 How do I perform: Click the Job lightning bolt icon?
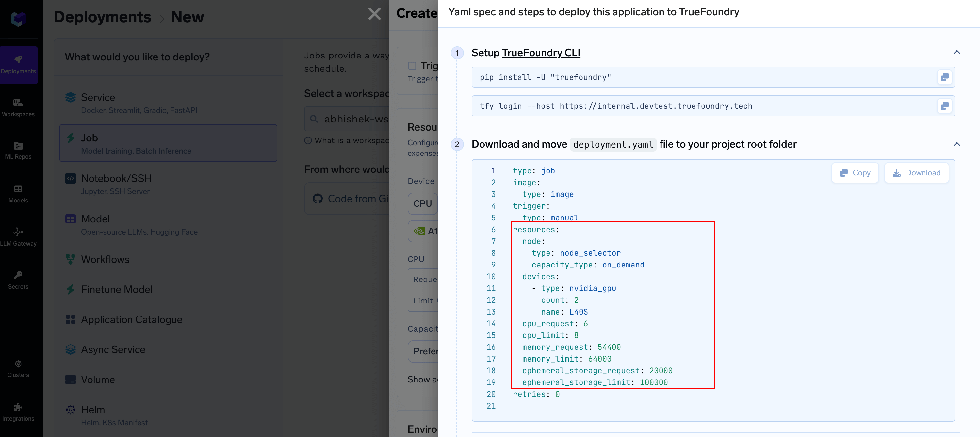pos(70,138)
